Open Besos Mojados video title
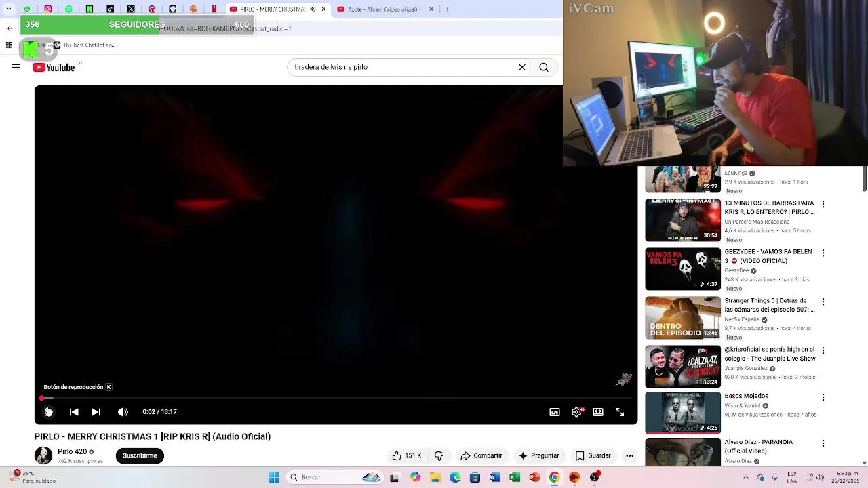868x488 pixels. pos(746,396)
